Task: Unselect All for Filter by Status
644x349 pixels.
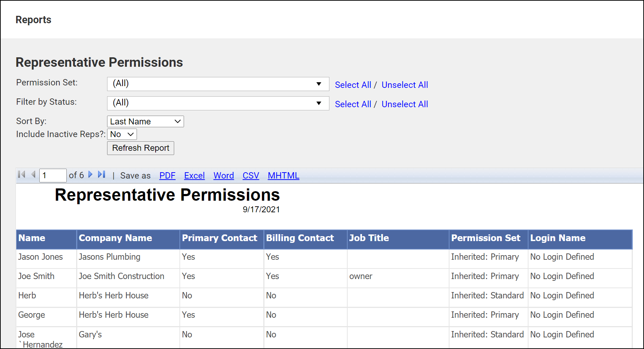Action: (x=405, y=104)
